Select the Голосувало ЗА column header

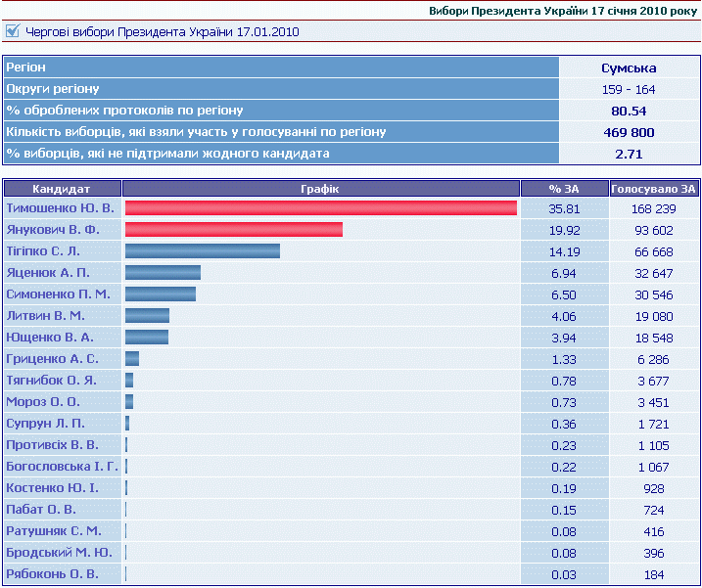(653, 189)
